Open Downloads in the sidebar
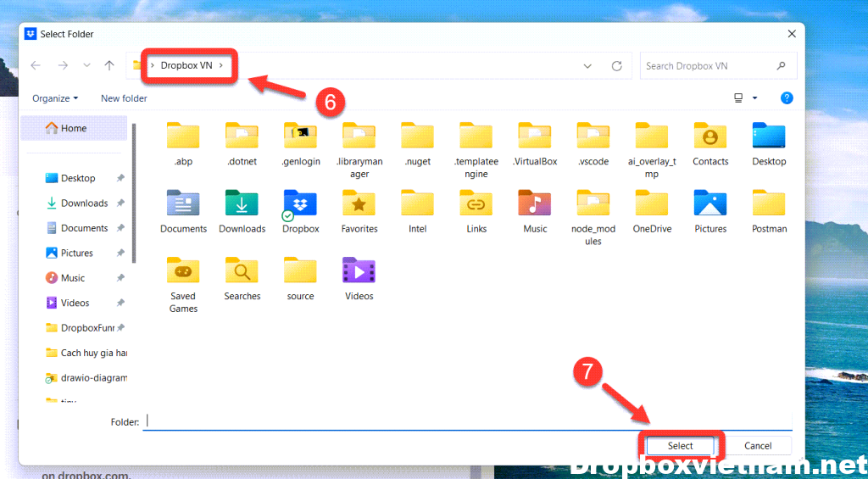The width and height of the screenshot is (868, 479). [x=84, y=203]
